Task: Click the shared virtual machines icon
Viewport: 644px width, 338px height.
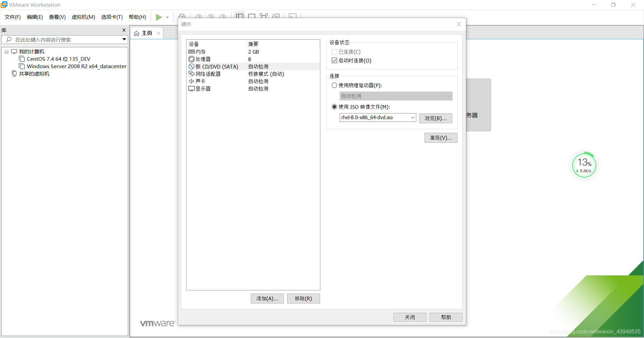Action: (14, 74)
